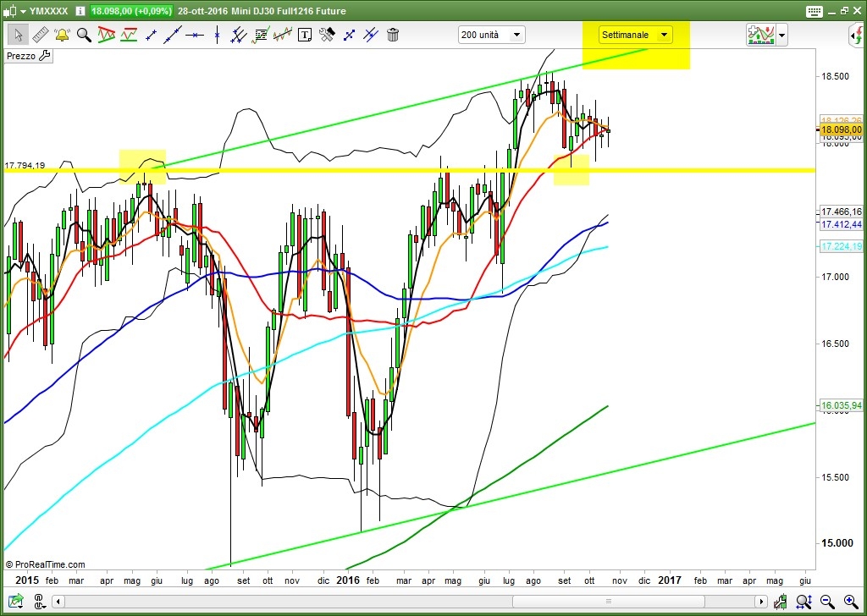The image size is (867, 616).
Task: Click the 17.412,44 axis price label
Action: tap(841, 224)
